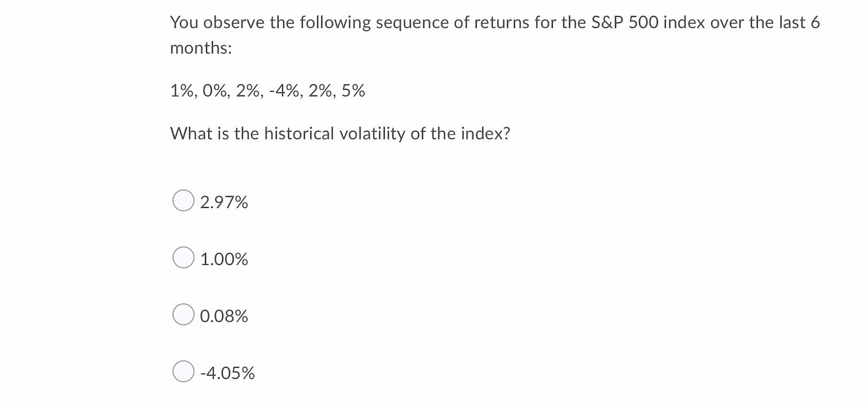This screenshot has width=868, height=406.
Task: Click the 2.97% answer label text
Action: tap(224, 202)
